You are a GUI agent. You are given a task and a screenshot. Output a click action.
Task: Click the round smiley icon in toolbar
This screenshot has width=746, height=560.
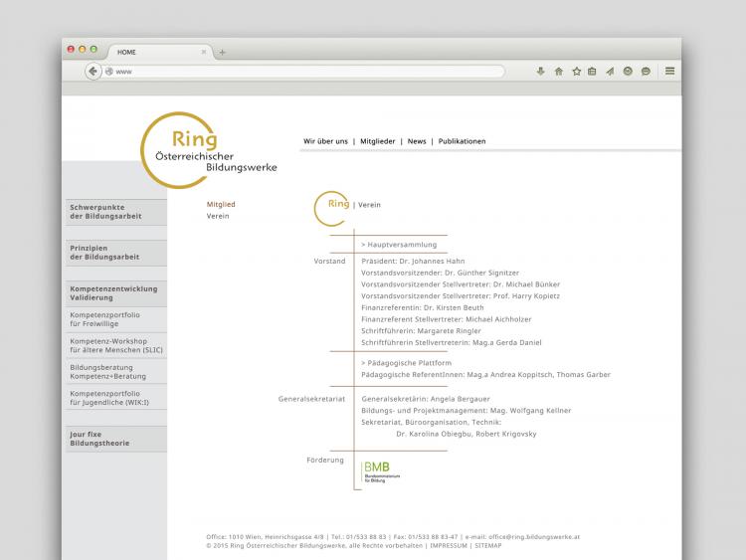point(628,72)
